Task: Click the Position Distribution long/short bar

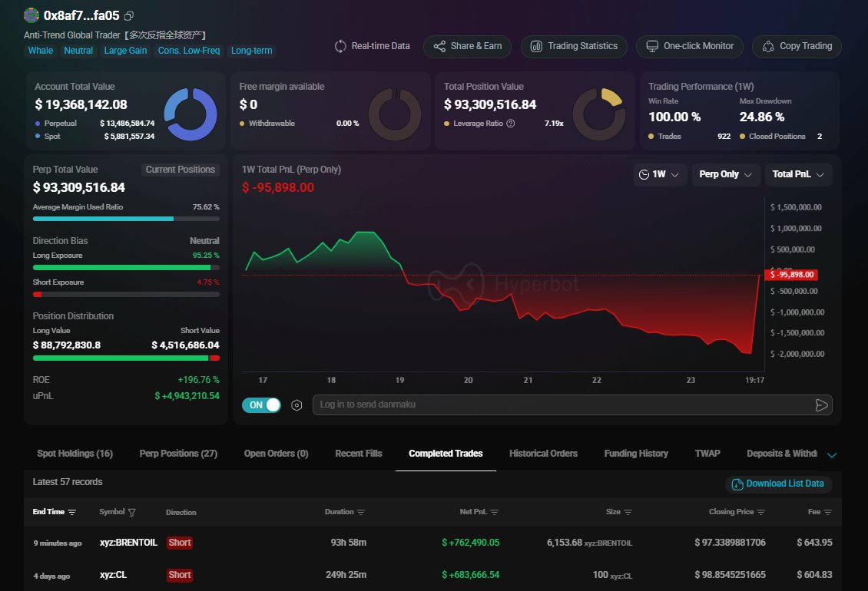Action: click(126, 358)
